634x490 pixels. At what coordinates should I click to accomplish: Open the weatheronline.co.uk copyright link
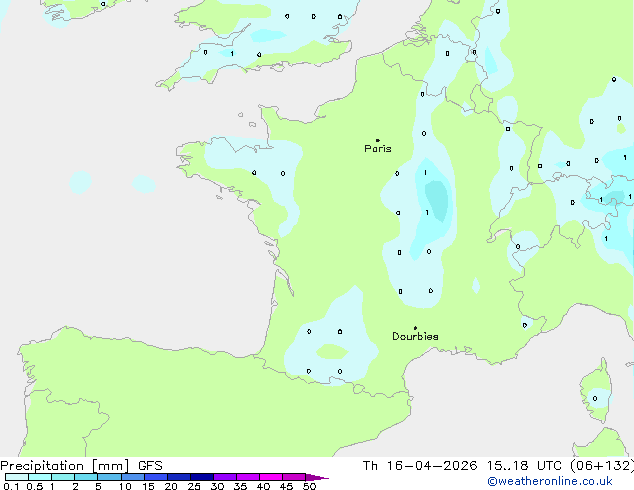tap(550, 481)
